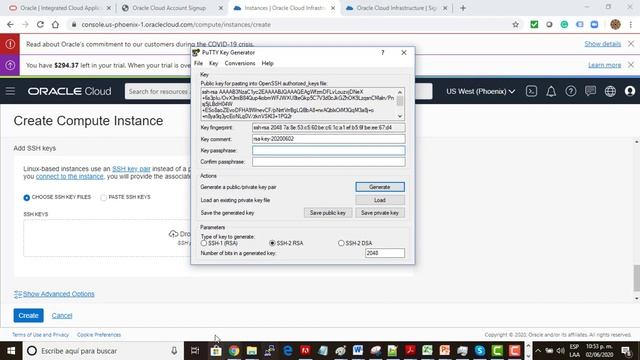Click Save private key button
Screen dimensions: 640x360
[x=380, y=213]
